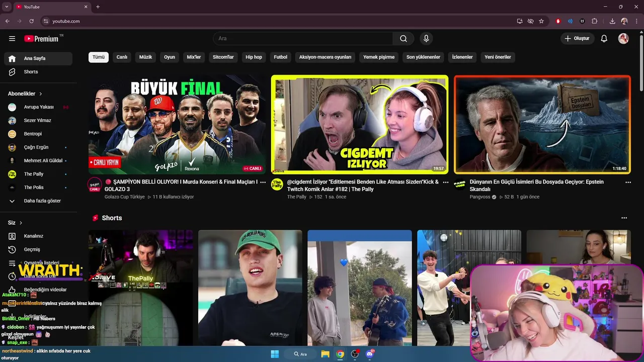Select the Yeni öneriler chip
This screenshot has height=362, width=644.
498,57
